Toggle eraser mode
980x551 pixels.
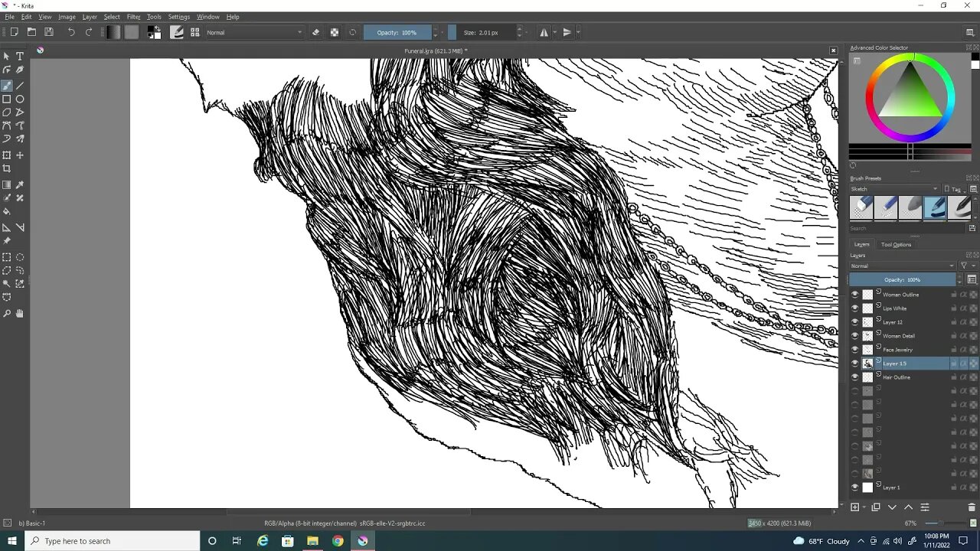[315, 32]
